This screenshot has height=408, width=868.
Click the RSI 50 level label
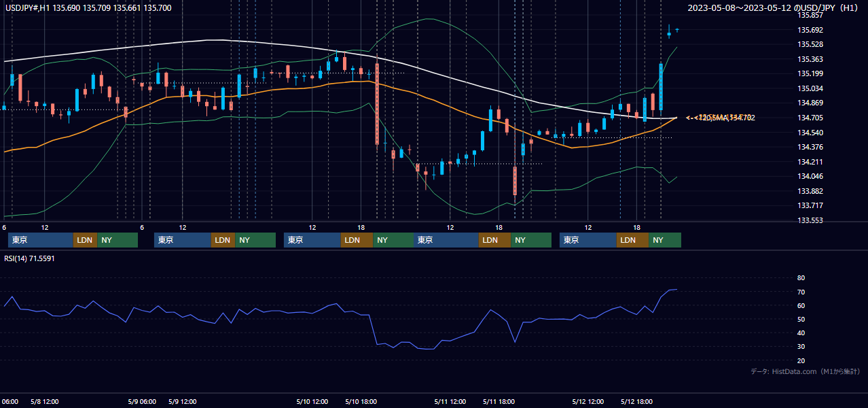pyautogui.click(x=801, y=319)
